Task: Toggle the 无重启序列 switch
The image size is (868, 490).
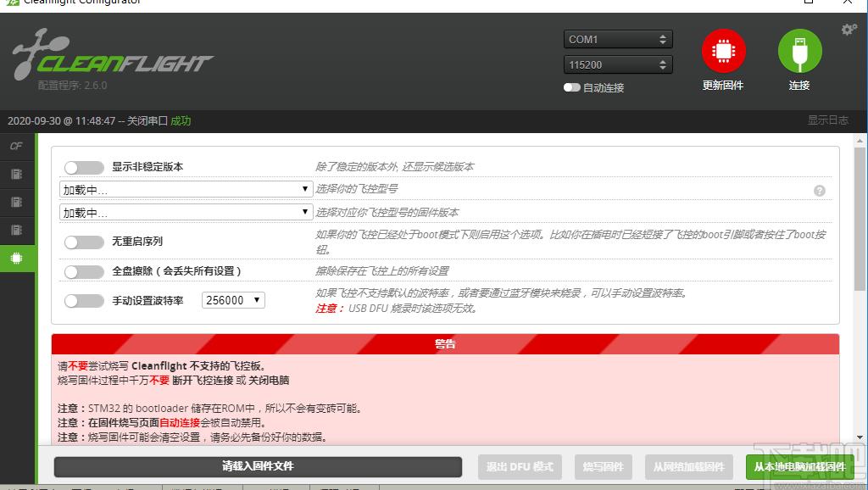Action: (84, 242)
